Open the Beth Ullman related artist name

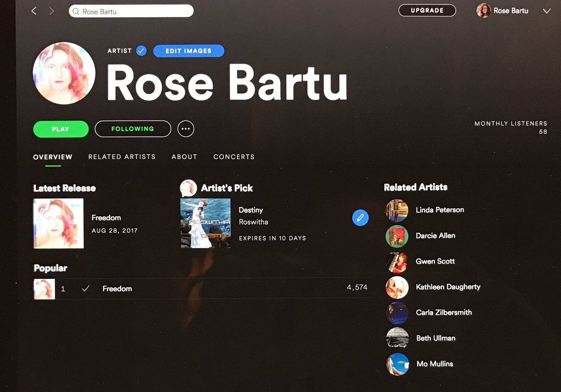[x=436, y=338]
